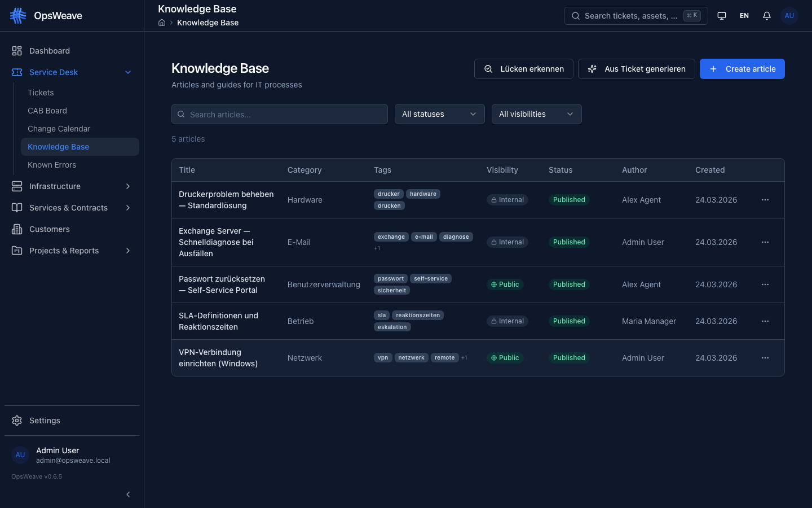Select Known Errors in the sidebar
The height and width of the screenshot is (508, 812).
coord(52,165)
